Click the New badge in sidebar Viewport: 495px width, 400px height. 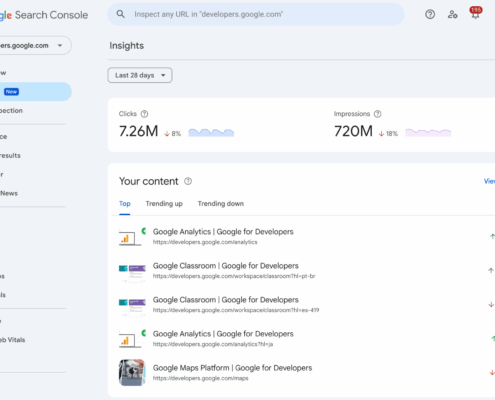tap(11, 92)
